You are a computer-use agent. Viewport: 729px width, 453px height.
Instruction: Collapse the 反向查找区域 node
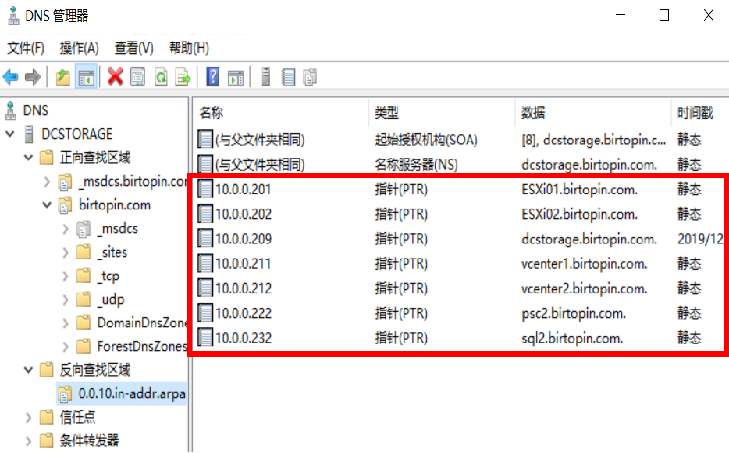coord(28,370)
